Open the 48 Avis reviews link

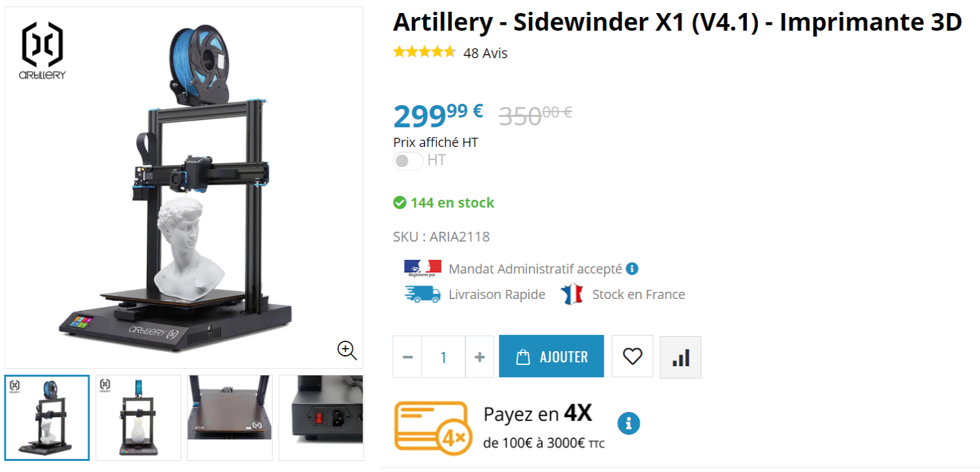tap(485, 54)
